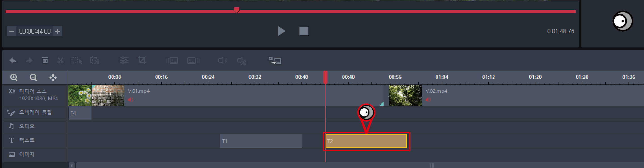Click the 00:08 ruler mark
The height and width of the screenshot is (168, 644).
[x=114, y=77]
